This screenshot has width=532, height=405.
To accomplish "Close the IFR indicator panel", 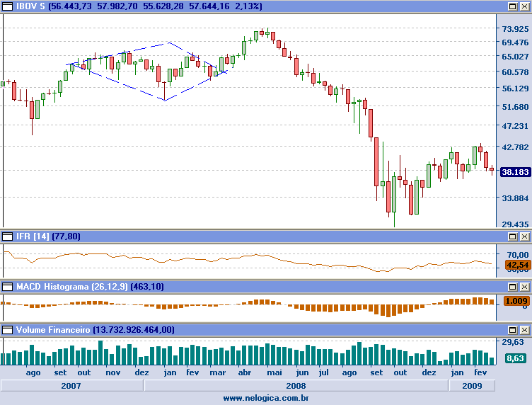I will [524, 236].
